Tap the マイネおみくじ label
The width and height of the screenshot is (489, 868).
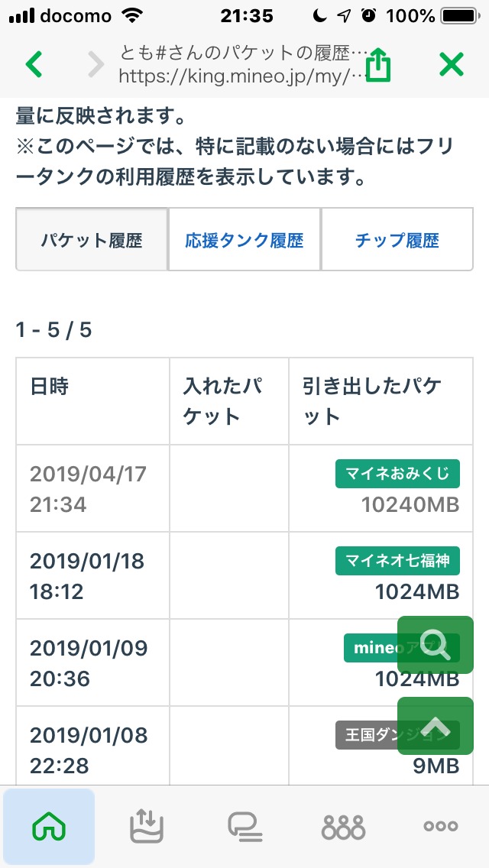click(x=397, y=474)
